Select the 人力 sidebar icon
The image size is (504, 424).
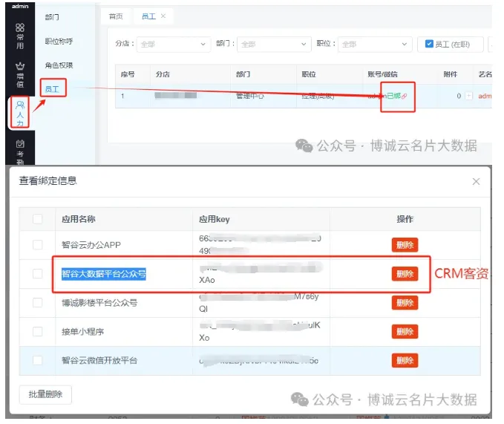(x=20, y=113)
